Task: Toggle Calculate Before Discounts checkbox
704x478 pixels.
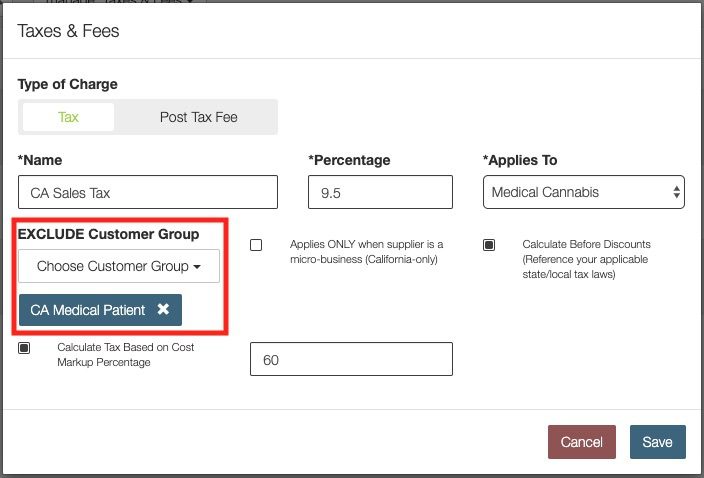Action: pos(489,245)
